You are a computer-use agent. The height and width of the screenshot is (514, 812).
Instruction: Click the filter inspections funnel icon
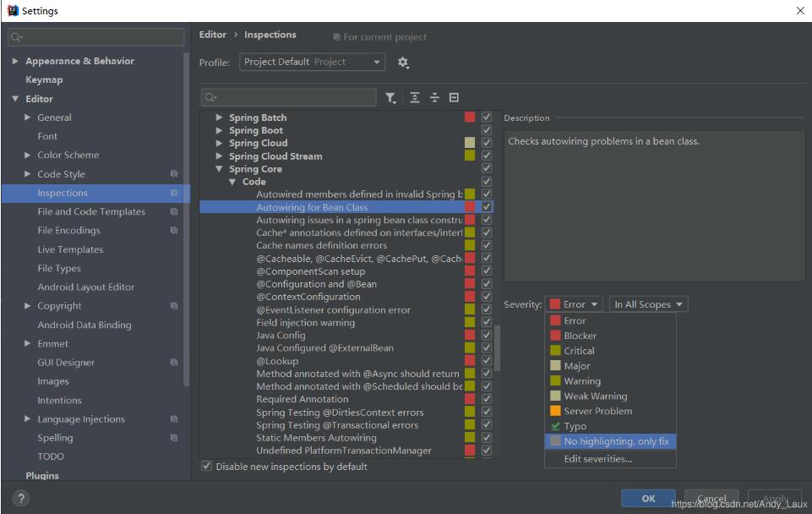click(x=390, y=98)
